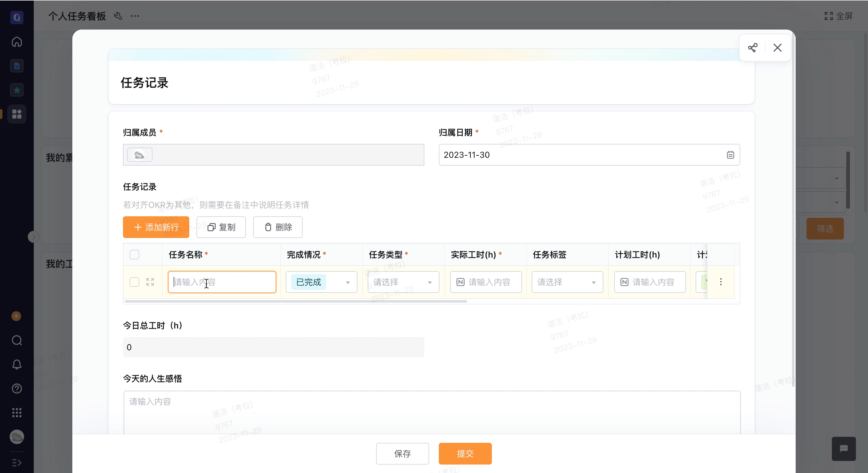This screenshot has width=868, height=473.
Task: Open the three-dot more menu in header
Action: 135,16
